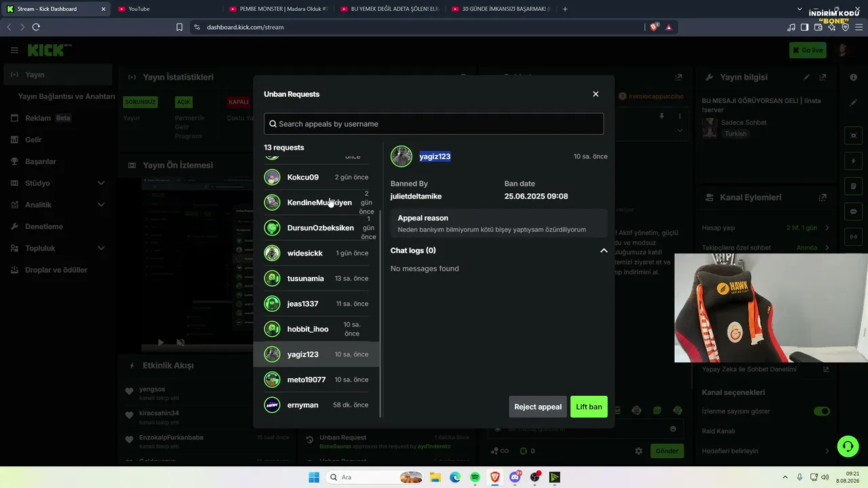Open Brave Shields icon in address bar
Viewport: 868px width, 488px height.
654,27
